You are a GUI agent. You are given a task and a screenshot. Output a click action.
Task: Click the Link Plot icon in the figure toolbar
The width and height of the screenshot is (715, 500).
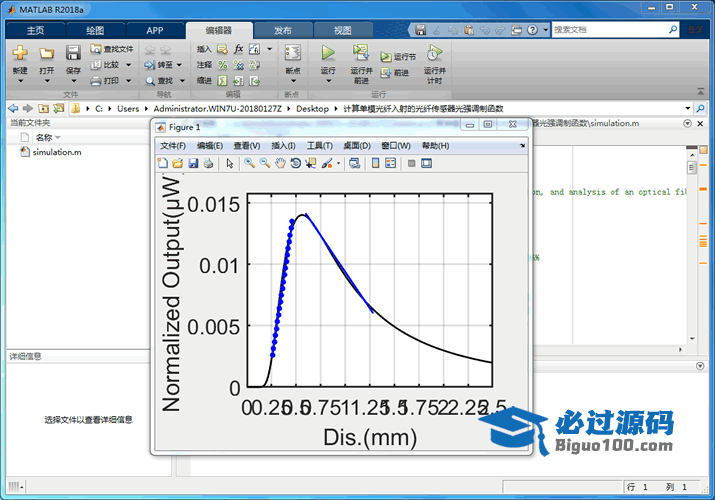pyautogui.click(x=354, y=163)
